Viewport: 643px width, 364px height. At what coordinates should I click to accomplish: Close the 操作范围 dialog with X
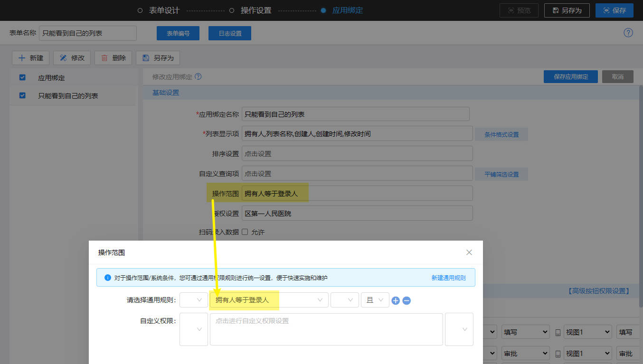tap(469, 252)
